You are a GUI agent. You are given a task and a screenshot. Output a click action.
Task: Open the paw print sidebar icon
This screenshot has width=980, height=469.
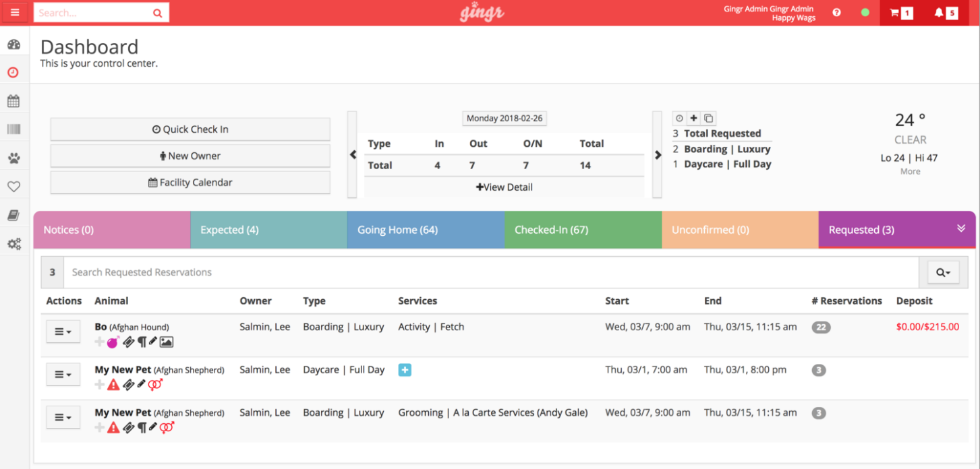(14, 158)
